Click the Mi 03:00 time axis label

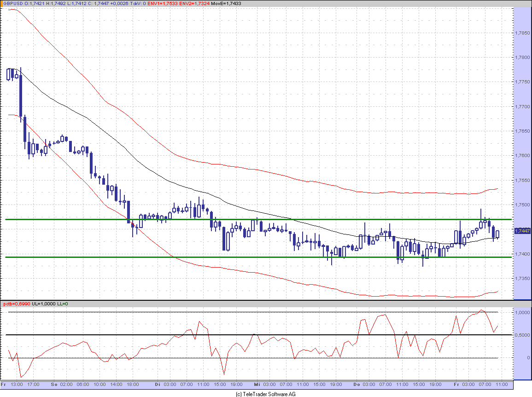265,384
